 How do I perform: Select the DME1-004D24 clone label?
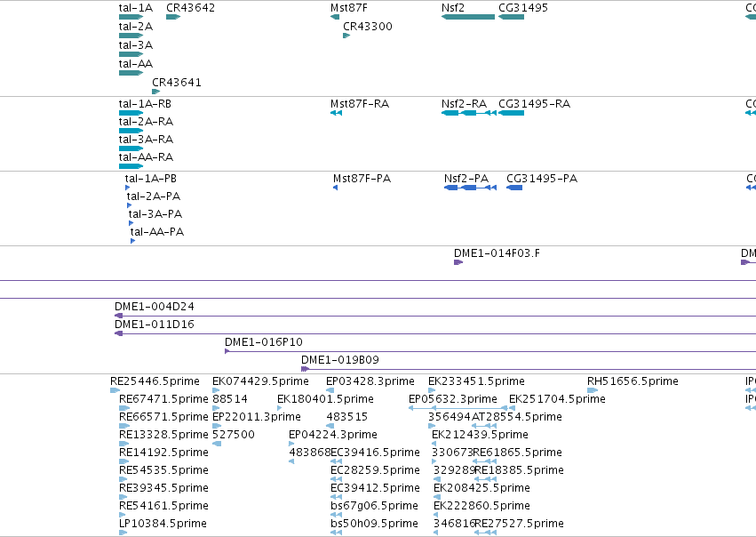click(155, 307)
